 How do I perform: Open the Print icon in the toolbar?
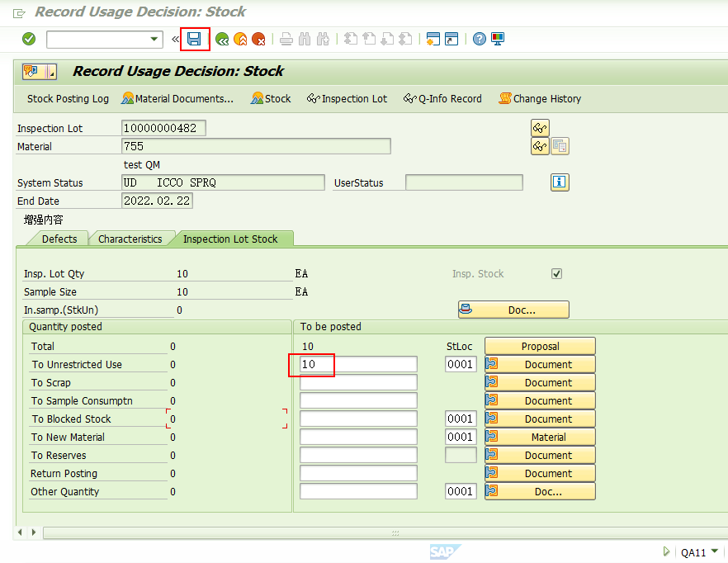tap(286, 39)
